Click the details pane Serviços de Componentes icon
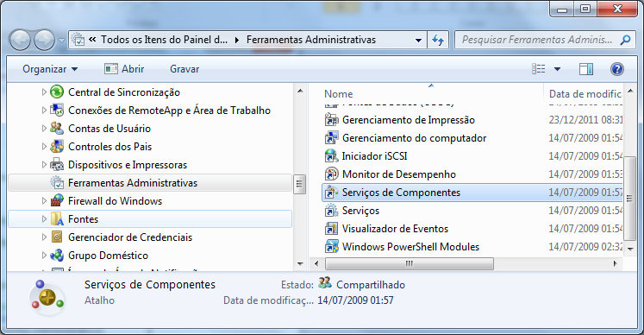Image resolution: width=644 pixels, height=335 pixels. (x=47, y=297)
